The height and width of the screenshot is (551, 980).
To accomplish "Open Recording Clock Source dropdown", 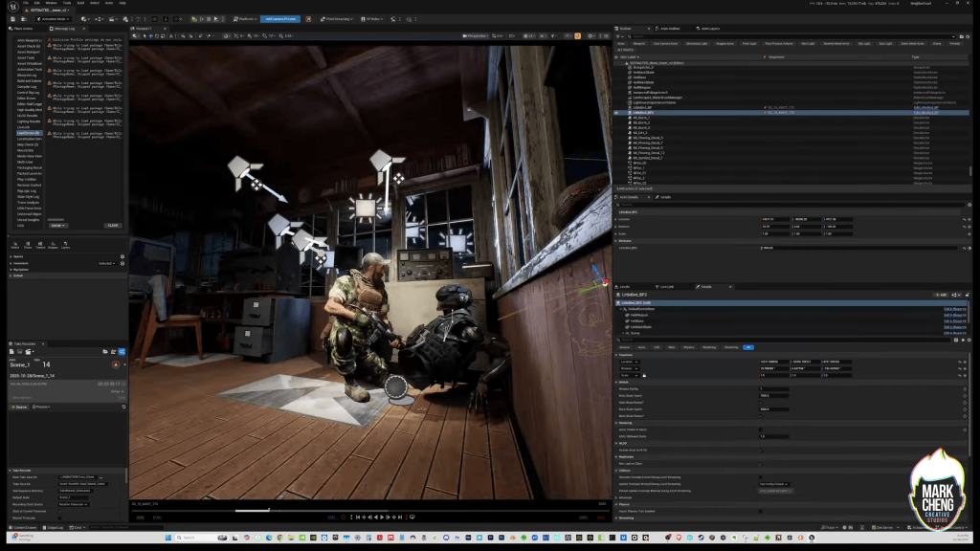I will click(73, 504).
